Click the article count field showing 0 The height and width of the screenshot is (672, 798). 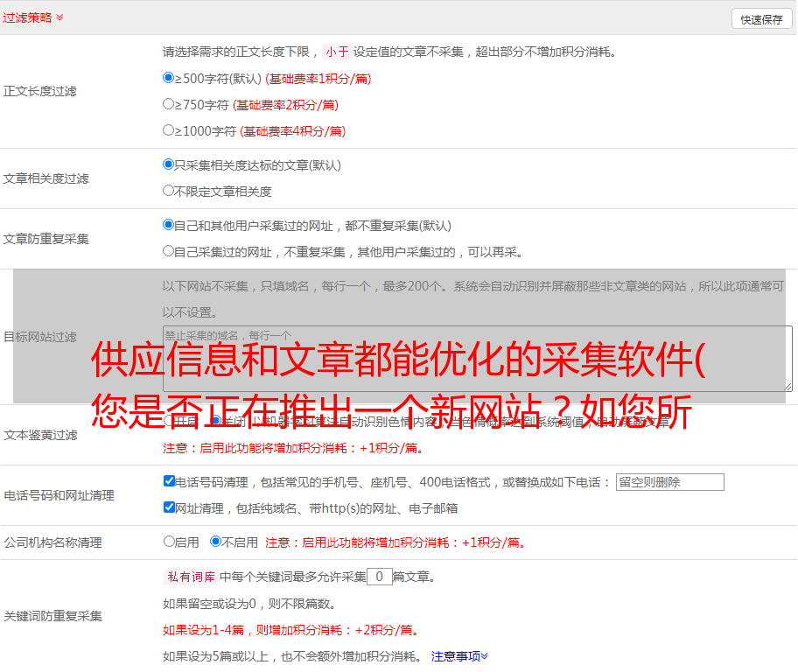click(x=380, y=577)
